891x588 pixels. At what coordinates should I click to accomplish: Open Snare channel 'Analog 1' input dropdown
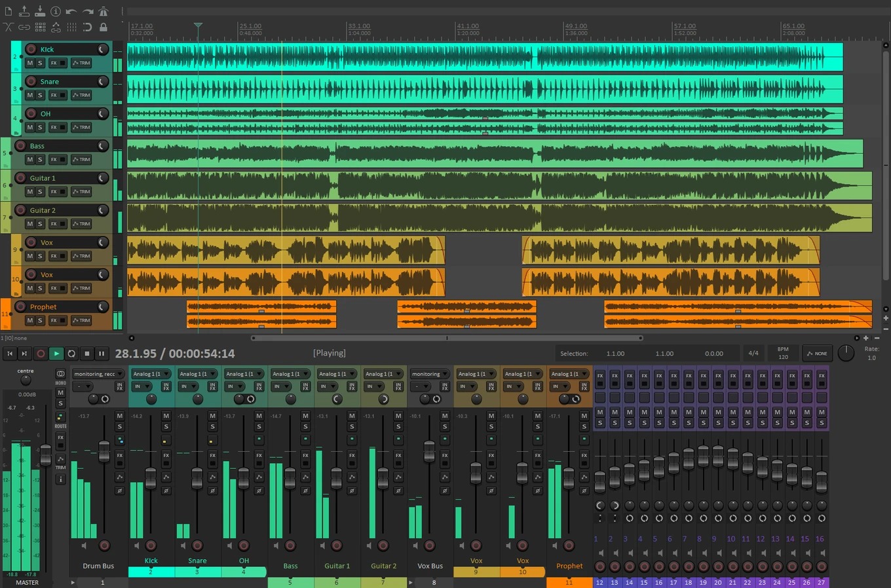point(197,374)
